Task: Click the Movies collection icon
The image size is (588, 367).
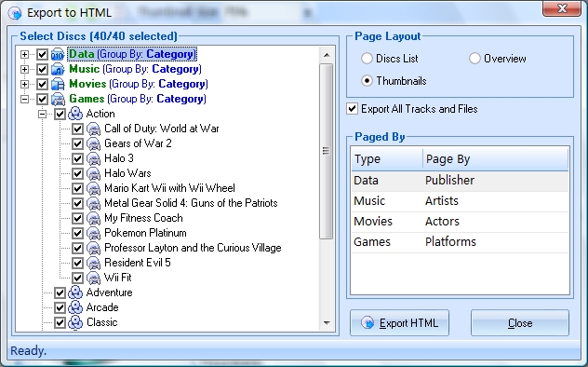Action: (x=58, y=84)
